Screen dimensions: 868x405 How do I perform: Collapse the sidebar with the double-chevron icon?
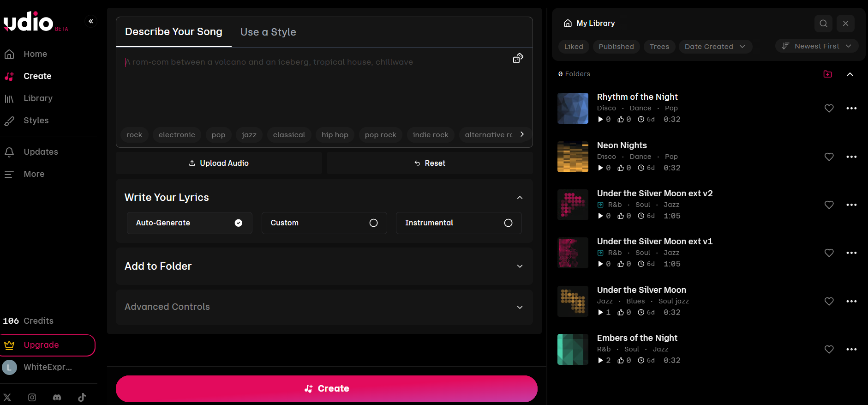click(x=91, y=21)
